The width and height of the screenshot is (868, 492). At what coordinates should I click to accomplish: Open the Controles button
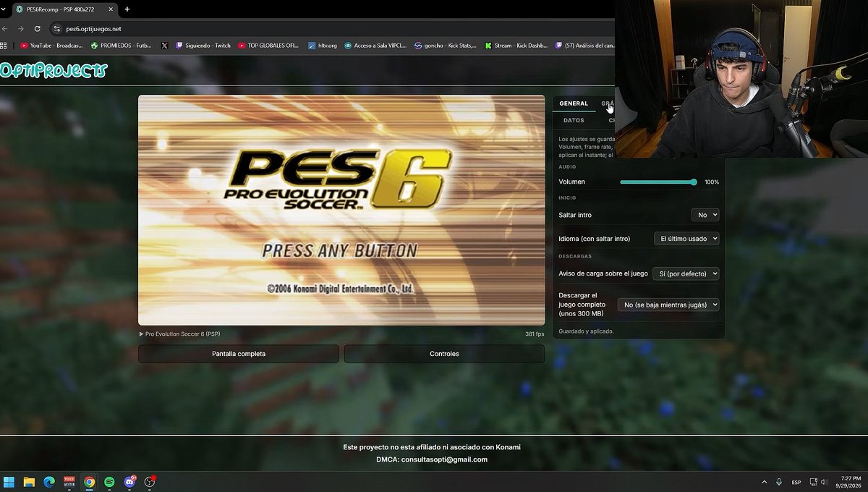tap(444, 354)
